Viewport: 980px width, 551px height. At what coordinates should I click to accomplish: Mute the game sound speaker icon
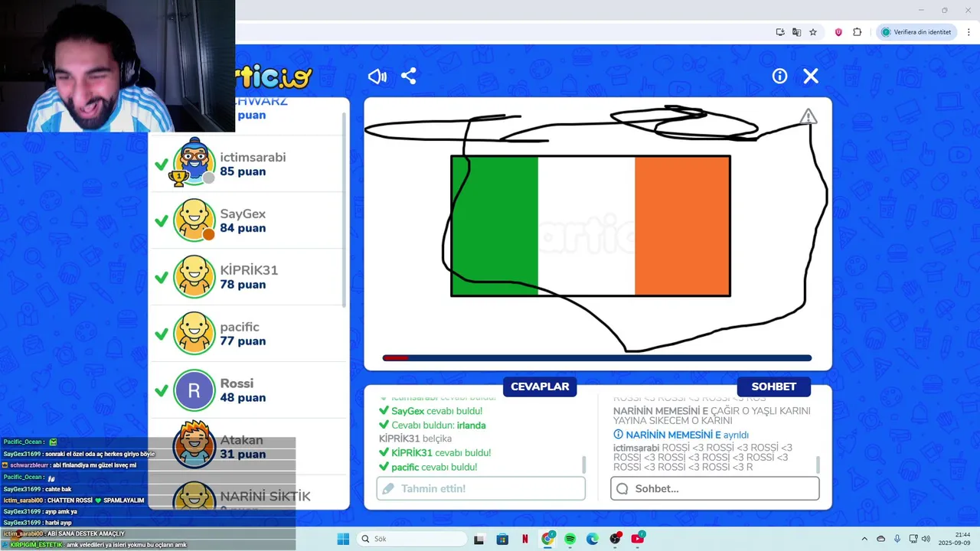tap(377, 76)
